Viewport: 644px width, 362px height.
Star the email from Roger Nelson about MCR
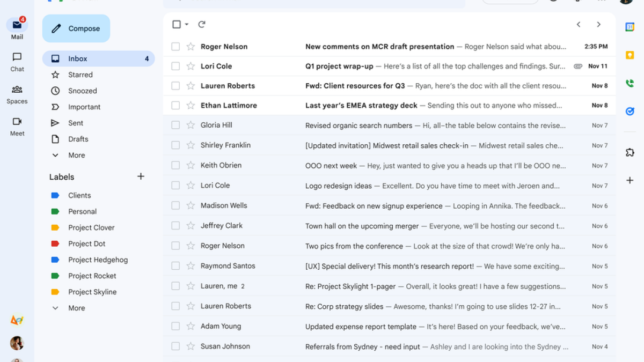(x=191, y=47)
